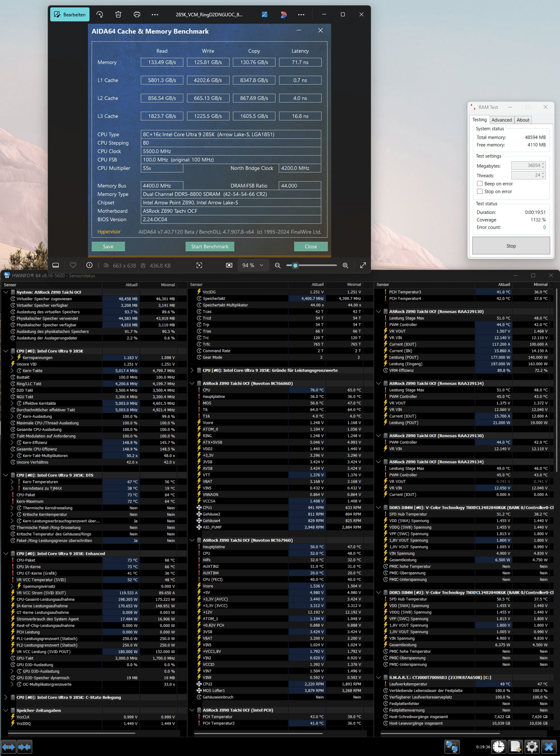Adjust the Photos zoom slider handle
Image resolution: width=560 pixels, height=756 pixels.
295,265
